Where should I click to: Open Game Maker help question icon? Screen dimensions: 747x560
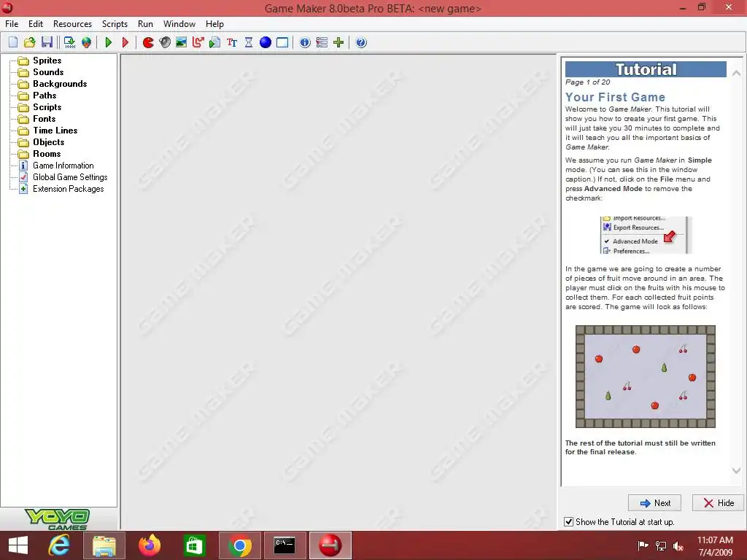pos(361,42)
